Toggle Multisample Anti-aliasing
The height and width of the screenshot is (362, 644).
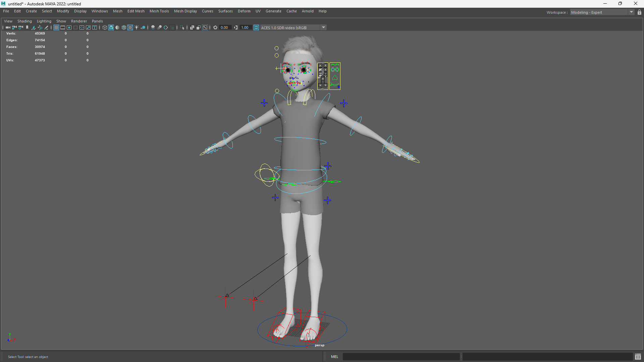click(166, 27)
